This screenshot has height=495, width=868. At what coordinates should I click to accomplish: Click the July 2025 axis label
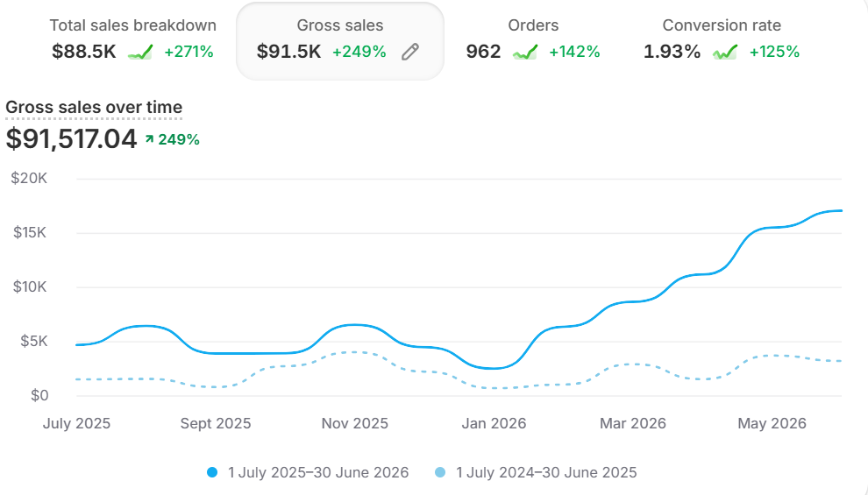pyautogui.click(x=76, y=424)
